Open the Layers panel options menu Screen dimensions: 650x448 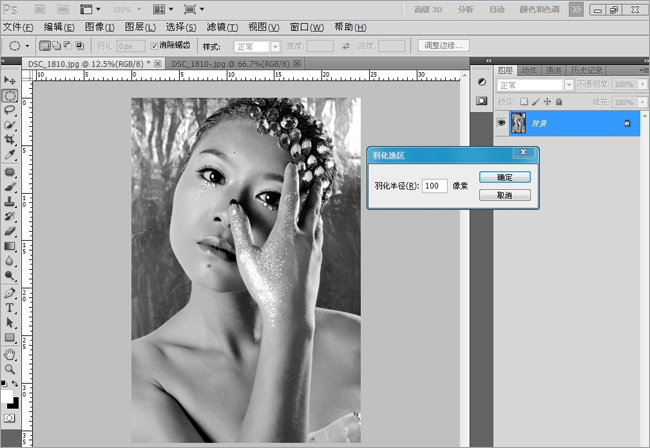[x=644, y=70]
